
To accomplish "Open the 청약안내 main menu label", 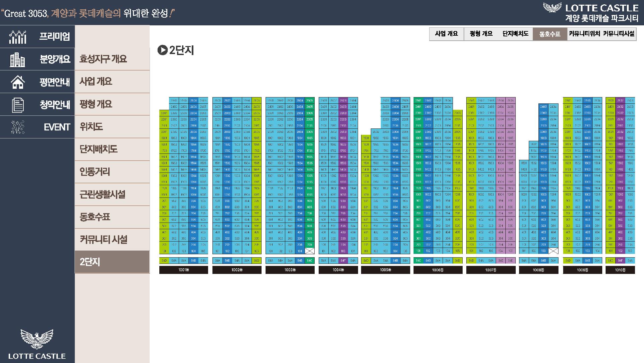I will (x=55, y=105).
